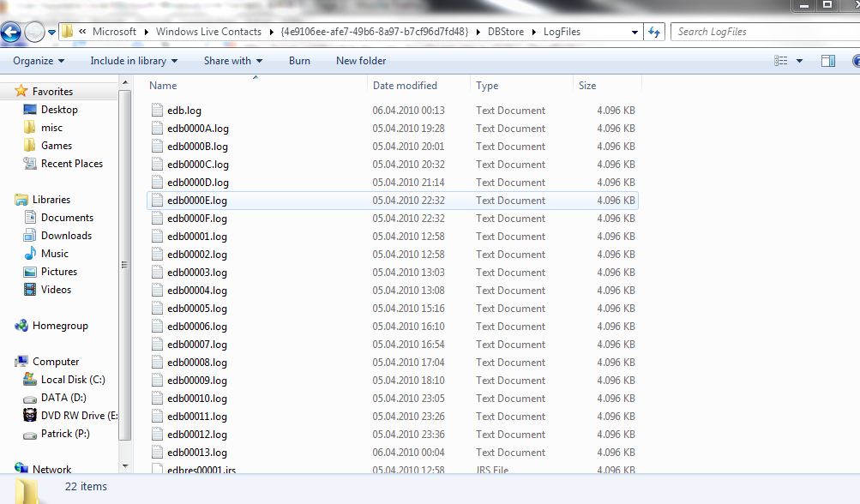Viewport: 860px width, 504px height.
Task: Expand the arrow after Microsoft breadcrumb
Action: click(x=146, y=32)
